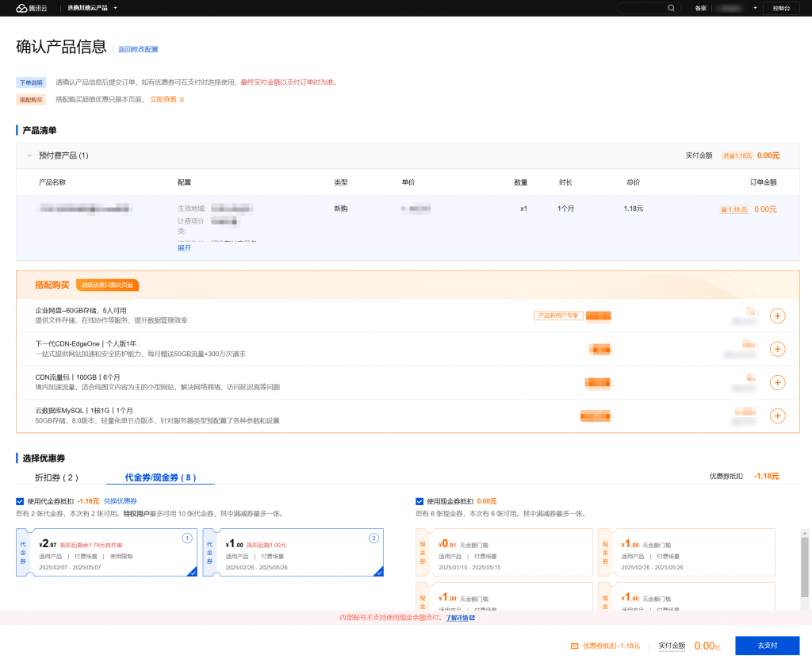The image size is (812, 659).
Task: Click 展开 to expand product configuration
Action: tap(184, 248)
